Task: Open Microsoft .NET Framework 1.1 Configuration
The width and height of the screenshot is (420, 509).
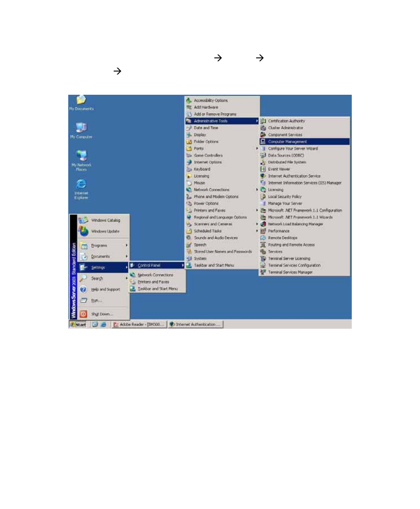Action: pyautogui.click(x=305, y=210)
